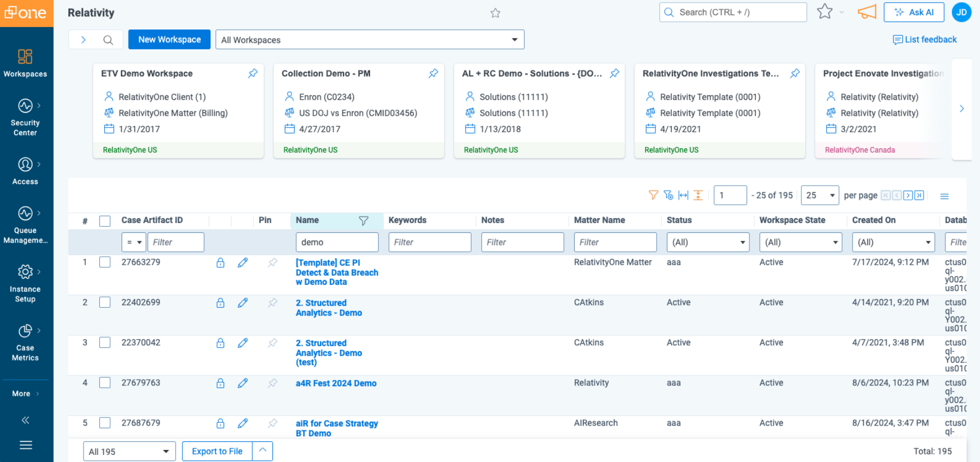Open the Status filter dropdown
The height and width of the screenshot is (462, 980).
pyautogui.click(x=708, y=242)
